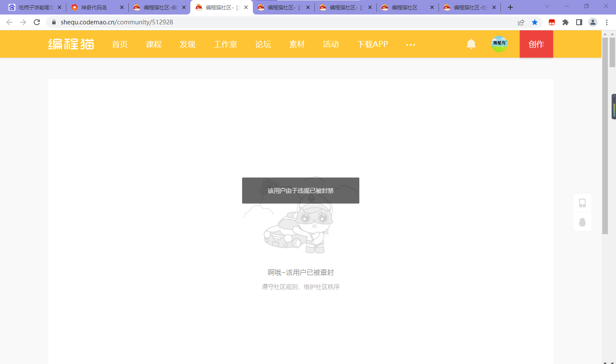Open the Chrome profile menu

[x=593, y=22]
